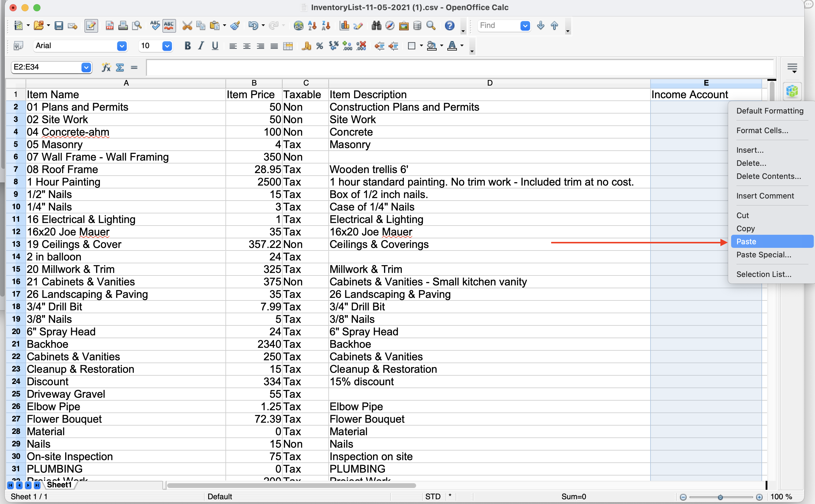The width and height of the screenshot is (815, 504).
Task: Run the Spelling check tool
Action: click(x=155, y=26)
